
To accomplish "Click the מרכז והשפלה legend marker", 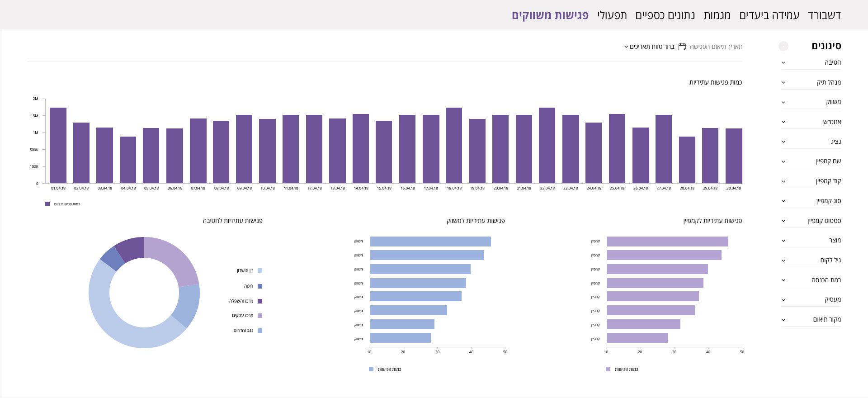I will coord(260,301).
